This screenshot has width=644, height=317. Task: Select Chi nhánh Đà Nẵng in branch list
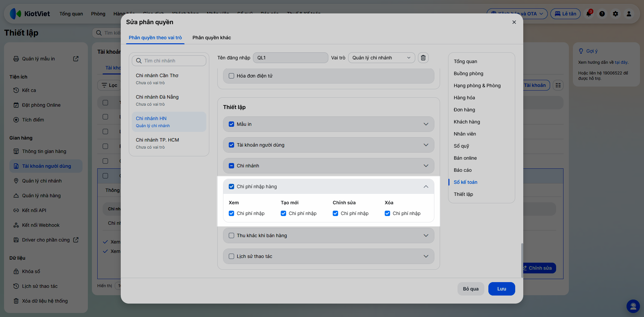169,100
